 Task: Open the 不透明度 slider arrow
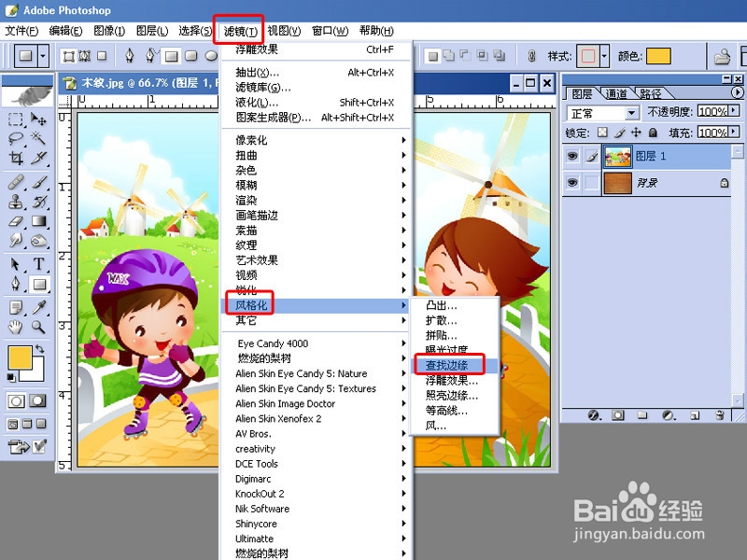734,111
